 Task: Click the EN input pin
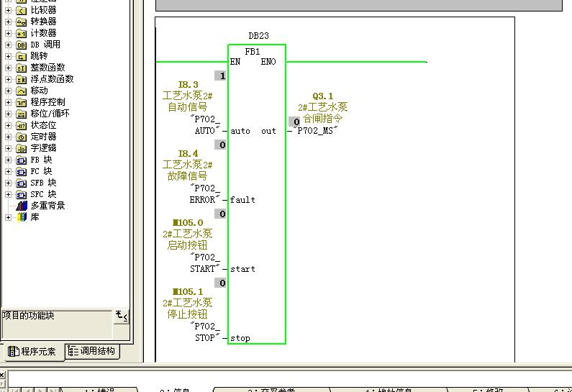pos(235,62)
